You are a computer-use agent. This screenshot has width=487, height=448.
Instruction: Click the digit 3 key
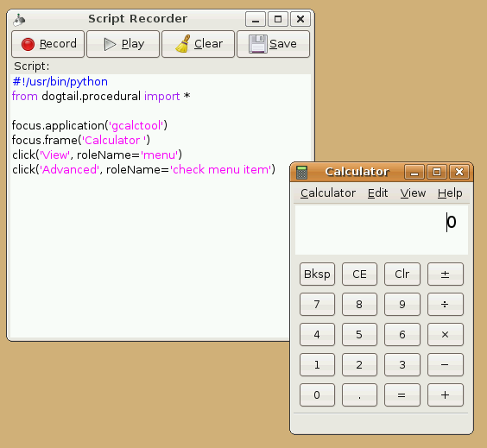(x=402, y=364)
